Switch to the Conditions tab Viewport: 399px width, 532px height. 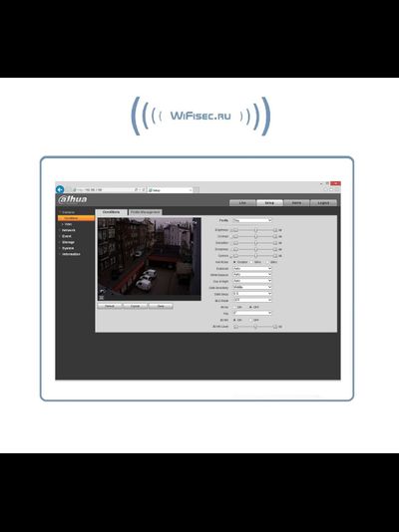point(111,212)
